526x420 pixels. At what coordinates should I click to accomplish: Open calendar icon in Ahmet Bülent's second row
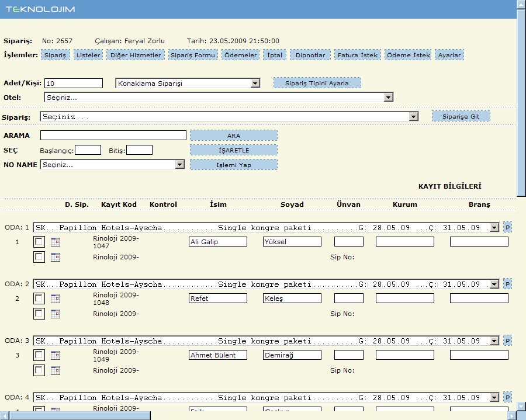[56, 371]
